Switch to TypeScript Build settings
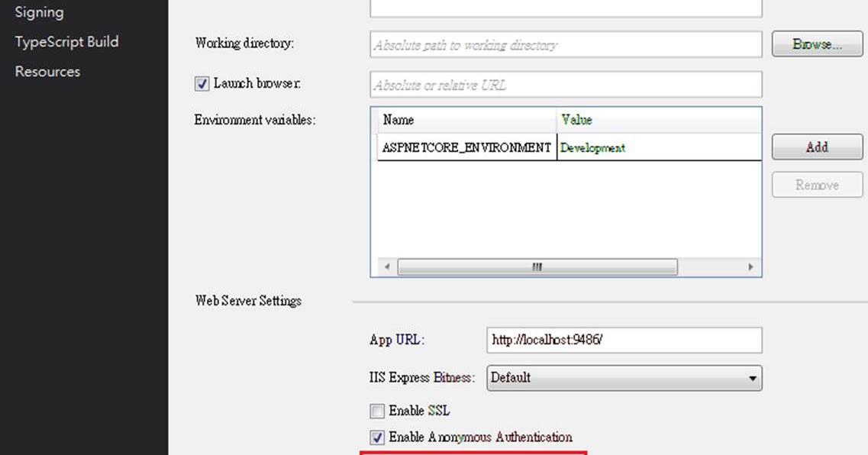This screenshot has height=455, width=868. click(x=66, y=41)
